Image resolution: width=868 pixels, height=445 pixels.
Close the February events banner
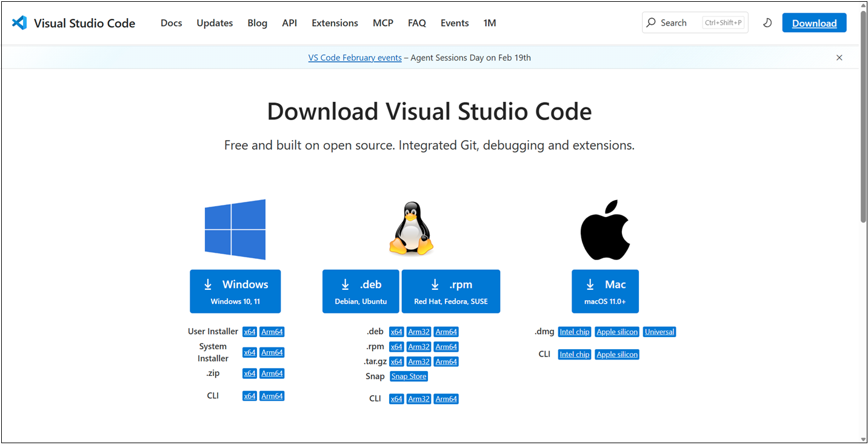coord(839,58)
